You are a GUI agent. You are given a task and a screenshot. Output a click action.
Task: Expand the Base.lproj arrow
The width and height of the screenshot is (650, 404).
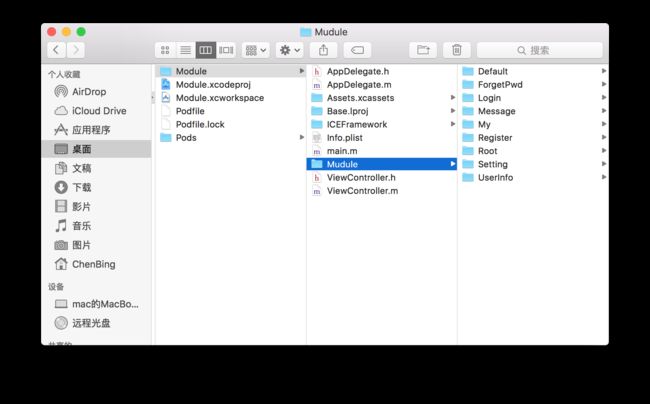[x=453, y=111]
